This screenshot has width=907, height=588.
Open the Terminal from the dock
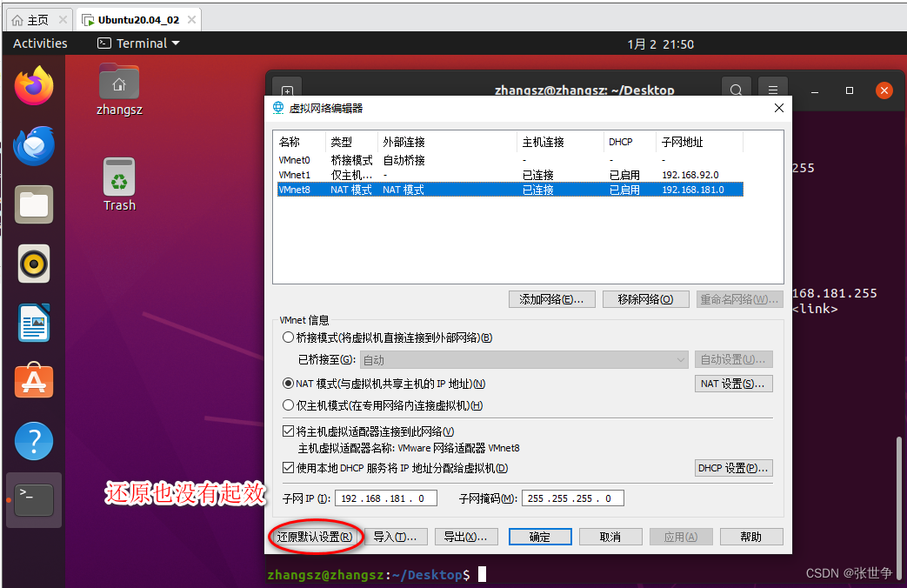click(33, 499)
